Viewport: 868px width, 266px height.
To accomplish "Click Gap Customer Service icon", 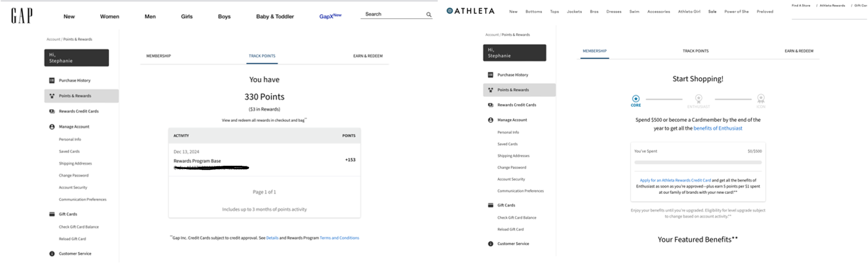I will coord(52,254).
